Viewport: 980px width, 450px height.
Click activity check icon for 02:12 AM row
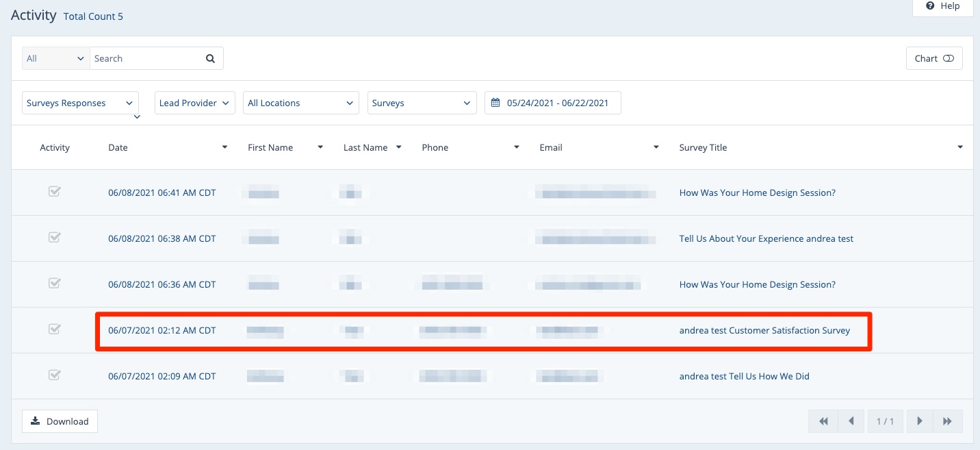tap(55, 329)
